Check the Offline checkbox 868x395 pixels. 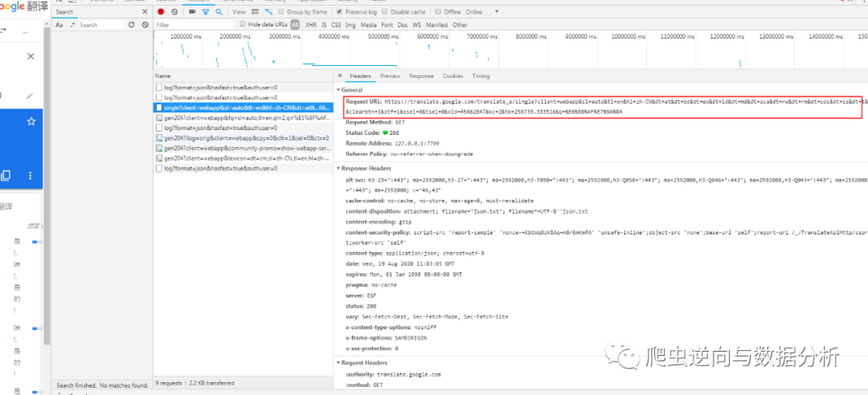point(439,11)
